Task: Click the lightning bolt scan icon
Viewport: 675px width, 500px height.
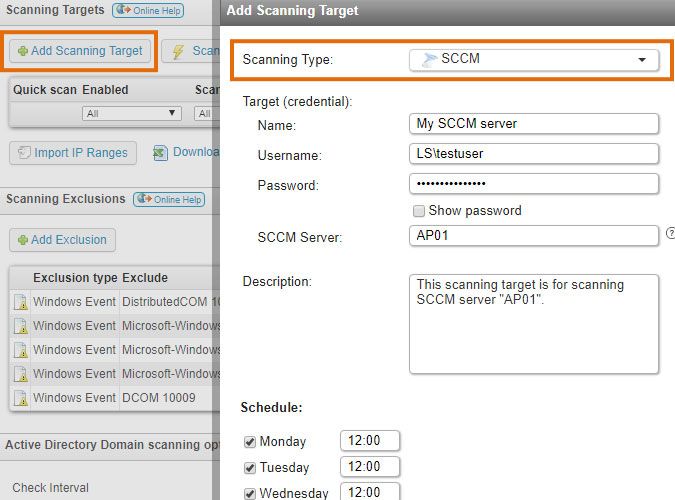Action: point(178,51)
